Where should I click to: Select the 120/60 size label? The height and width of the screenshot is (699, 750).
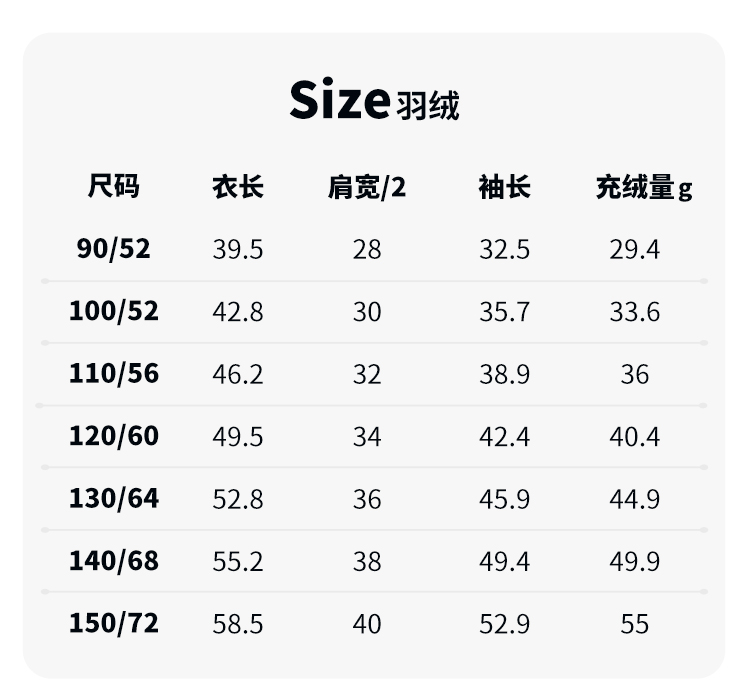[x=113, y=436]
